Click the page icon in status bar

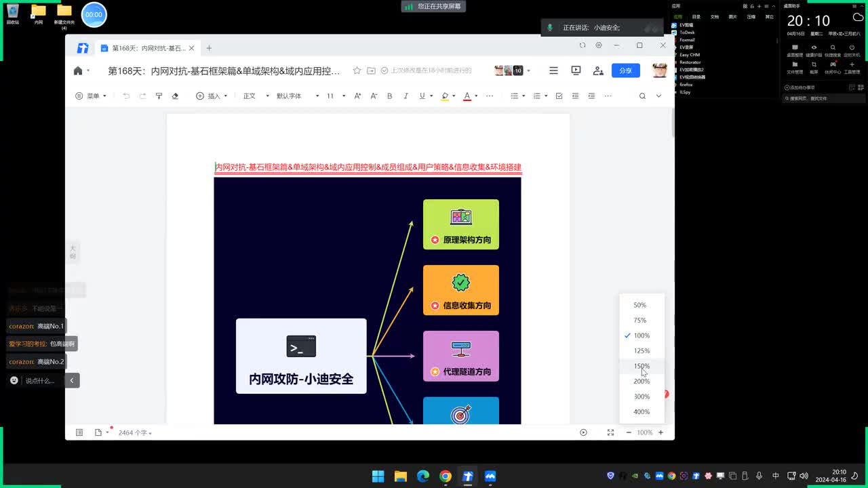coord(98,432)
